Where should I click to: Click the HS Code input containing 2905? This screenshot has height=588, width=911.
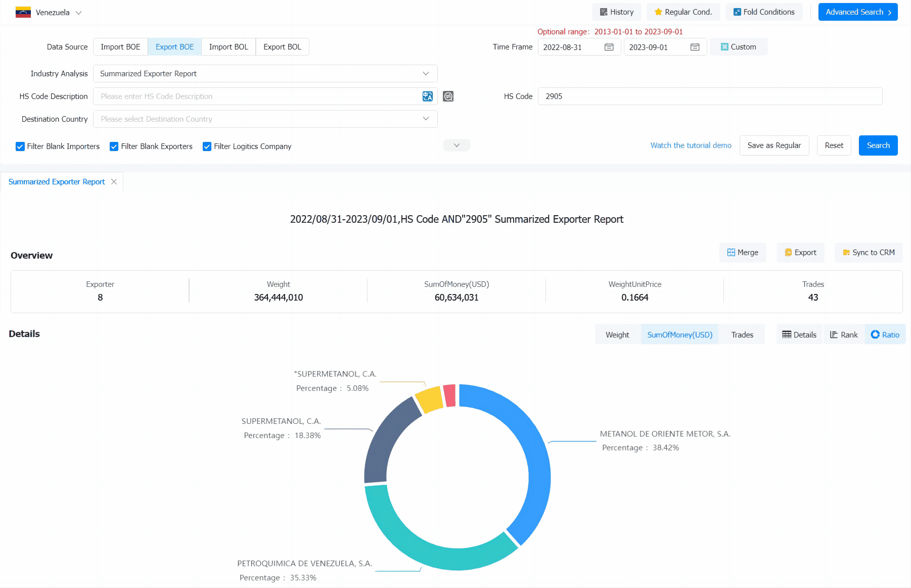710,96
